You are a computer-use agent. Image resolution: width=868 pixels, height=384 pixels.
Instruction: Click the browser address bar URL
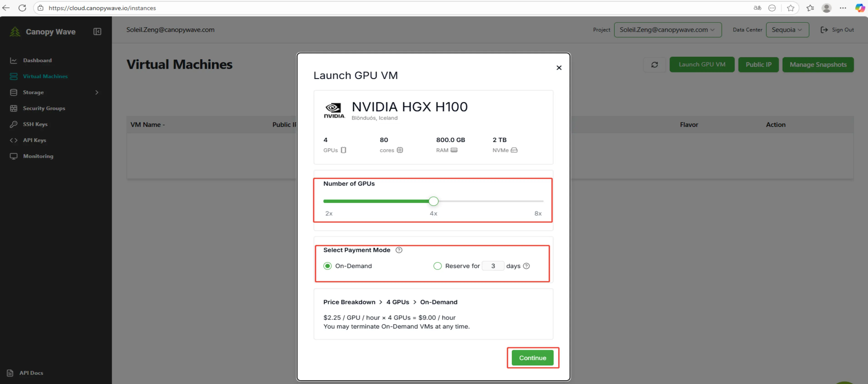[x=102, y=8]
